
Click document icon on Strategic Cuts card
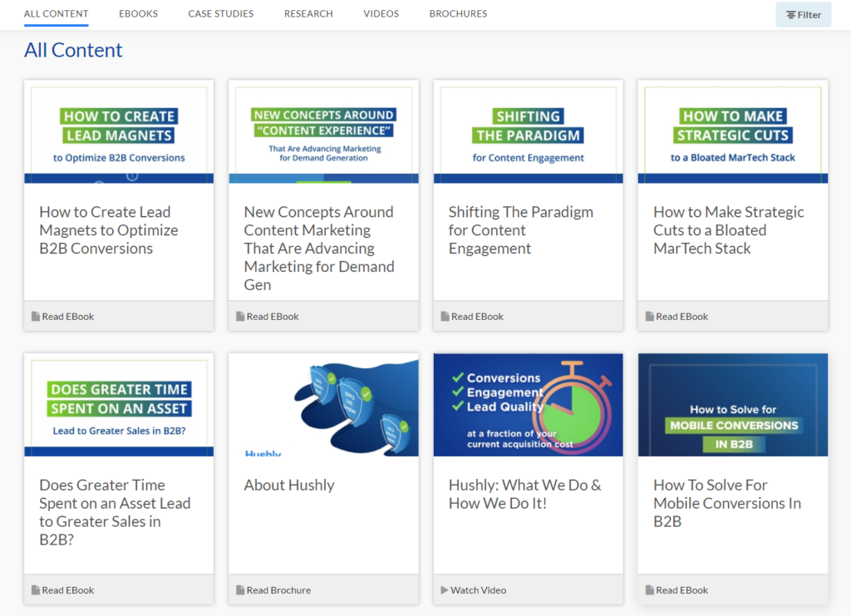(650, 317)
